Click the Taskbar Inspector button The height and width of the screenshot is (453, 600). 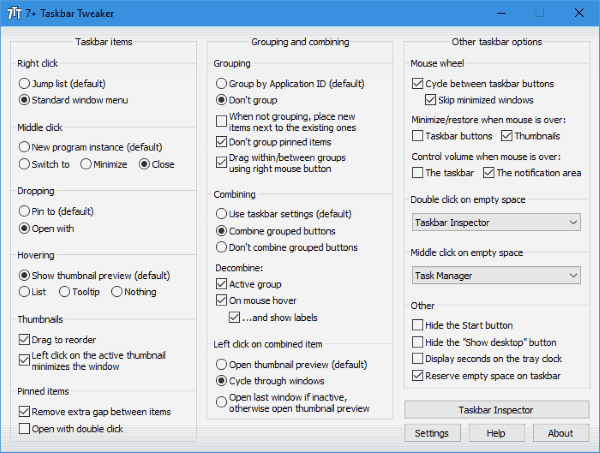pos(493,410)
